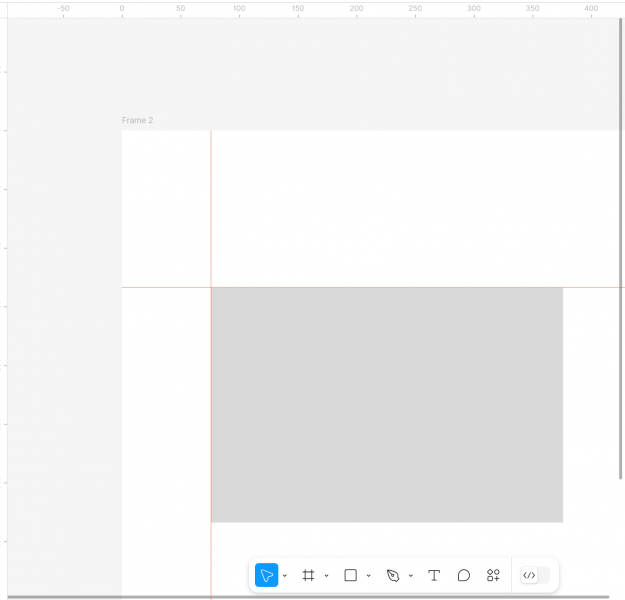
Task: Select the Frame tool
Action: [308, 575]
